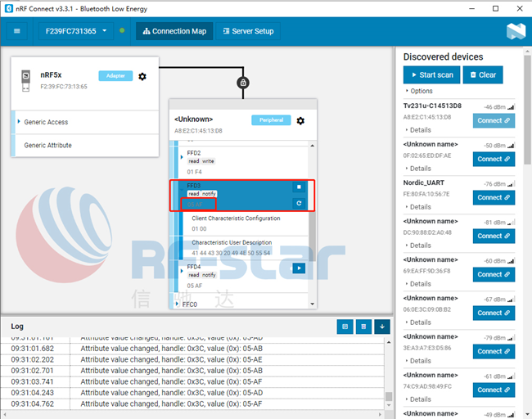The height and width of the screenshot is (419, 532).
Task: Expand the Generic Access service
Action: (46, 122)
